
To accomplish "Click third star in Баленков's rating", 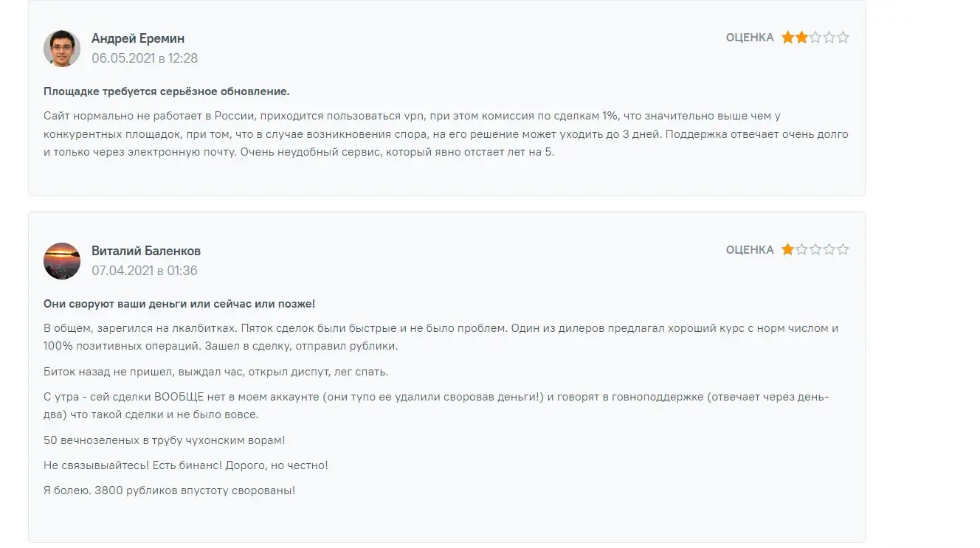I will [x=815, y=249].
